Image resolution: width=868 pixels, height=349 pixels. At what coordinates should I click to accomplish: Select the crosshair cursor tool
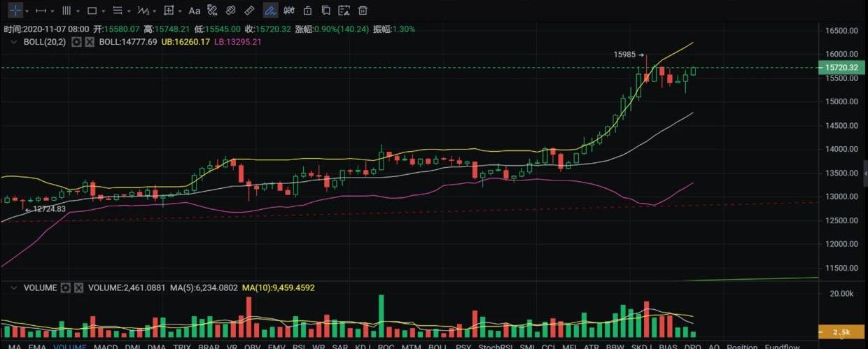click(15, 10)
